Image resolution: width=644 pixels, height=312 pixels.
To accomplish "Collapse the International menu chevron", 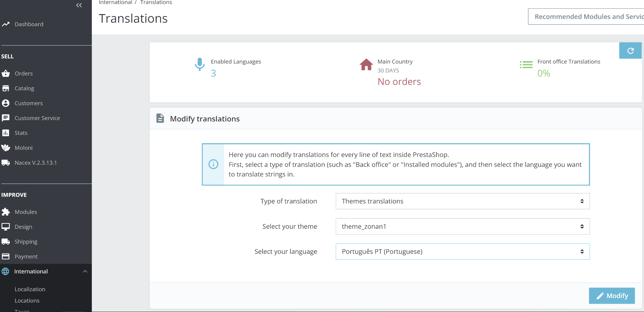I will pyautogui.click(x=85, y=271).
